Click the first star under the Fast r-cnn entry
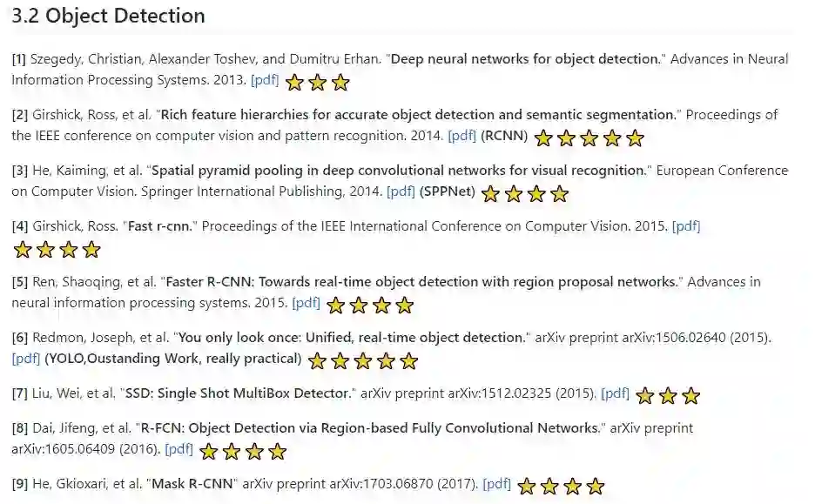 [23, 251]
